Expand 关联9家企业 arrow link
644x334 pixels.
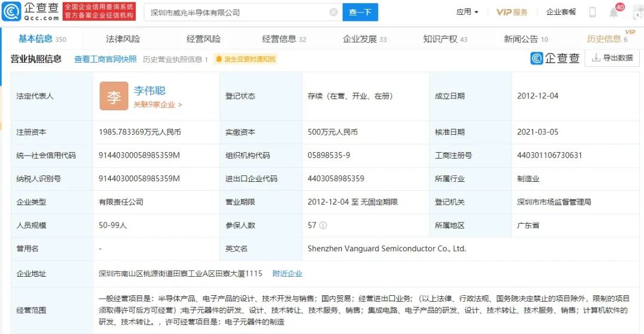pos(157,105)
